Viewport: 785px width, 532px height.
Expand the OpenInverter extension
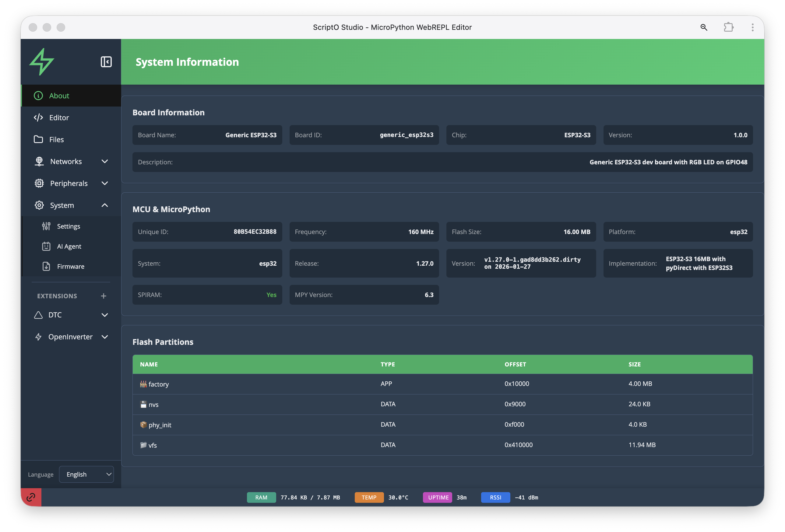(105, 337)
